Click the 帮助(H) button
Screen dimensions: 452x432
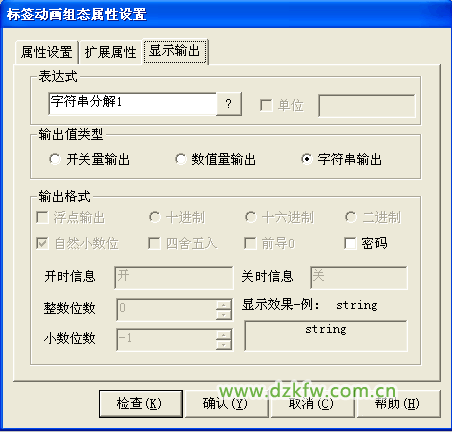pyautogui.click(x=397, y=404)
